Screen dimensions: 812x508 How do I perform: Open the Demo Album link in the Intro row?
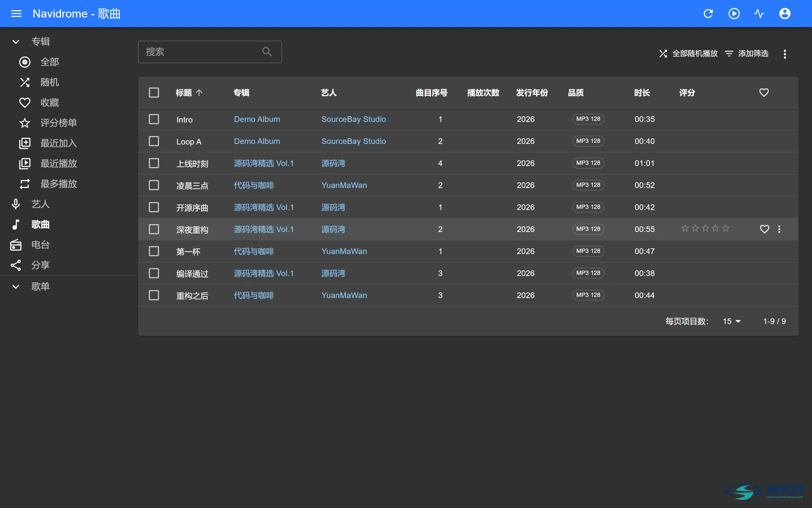point(257,119)
